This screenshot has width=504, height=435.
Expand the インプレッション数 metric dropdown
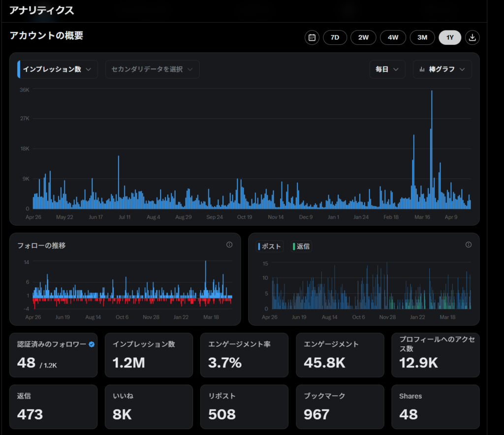(x=57, y=69)
